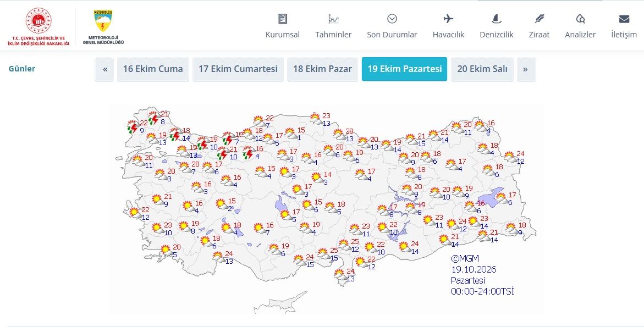Viewport: 644px width, 327px height.
Task: Click the partly cloudy icon beside 24/15
Action: (x=299, y=260)
